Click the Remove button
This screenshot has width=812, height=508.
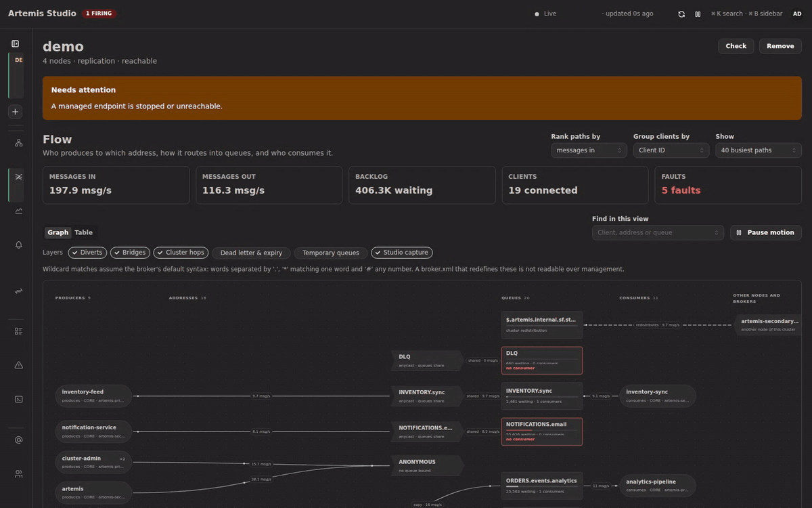(780, 46)
